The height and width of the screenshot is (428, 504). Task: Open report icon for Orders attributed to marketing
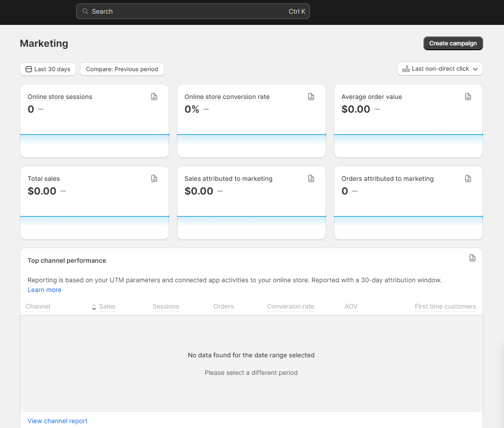[x=468, y=178]
